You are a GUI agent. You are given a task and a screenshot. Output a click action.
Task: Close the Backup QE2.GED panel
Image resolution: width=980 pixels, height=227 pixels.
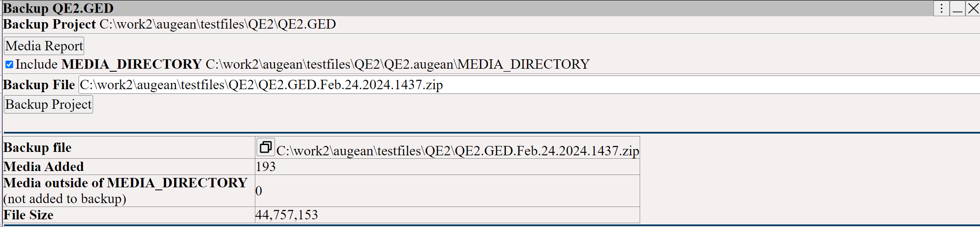(x=973, y=8)
